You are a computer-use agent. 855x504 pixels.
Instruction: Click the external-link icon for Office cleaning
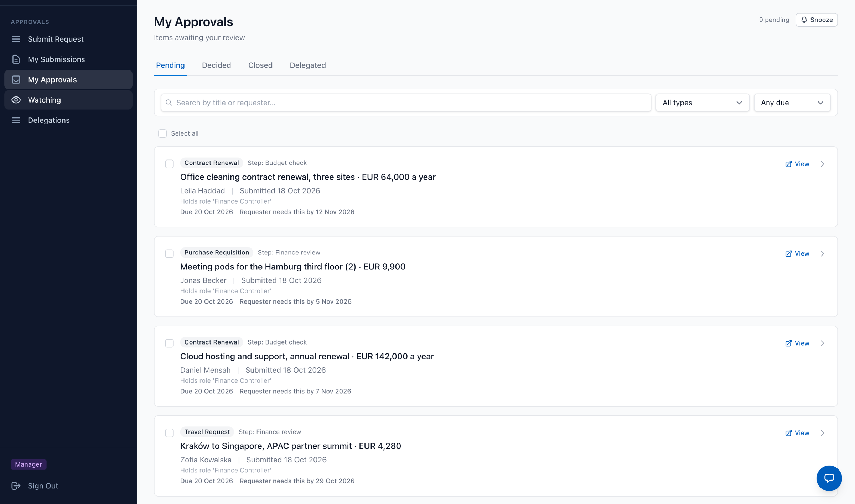pyautogui.click(x=789, y=164)
